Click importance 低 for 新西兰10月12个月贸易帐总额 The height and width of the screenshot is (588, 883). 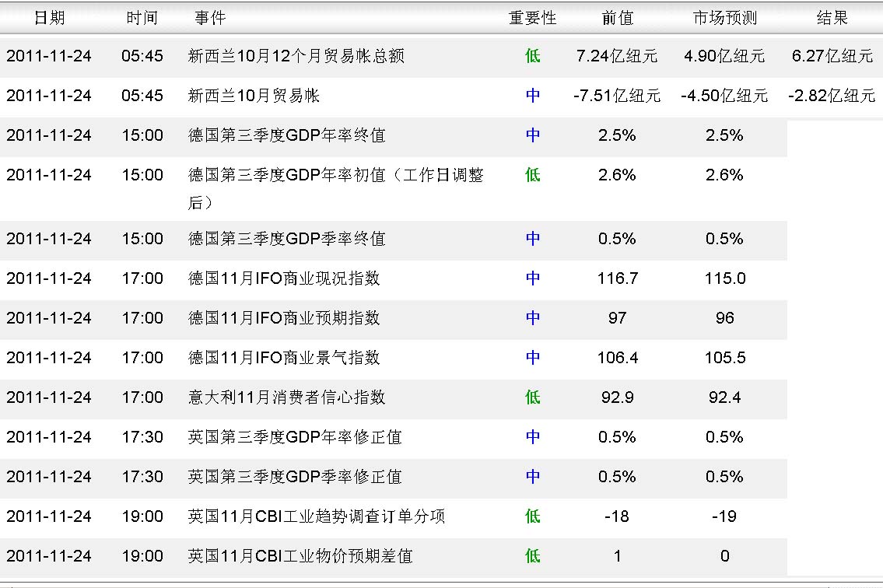(532, 56)
